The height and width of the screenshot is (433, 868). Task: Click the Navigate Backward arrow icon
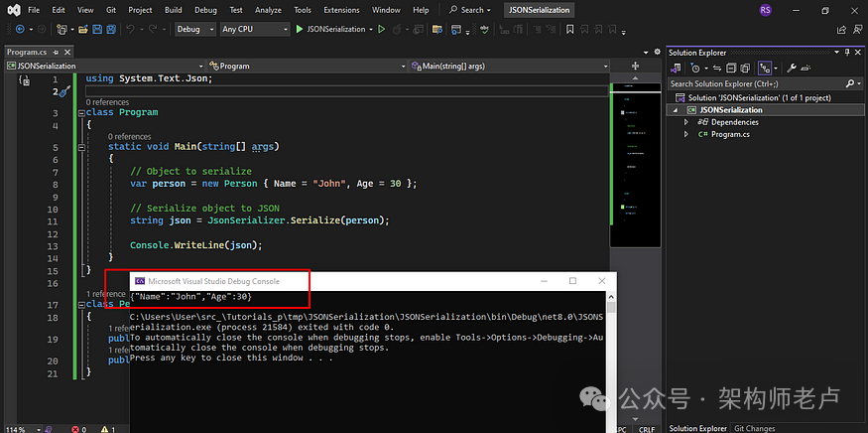point(21,30)
